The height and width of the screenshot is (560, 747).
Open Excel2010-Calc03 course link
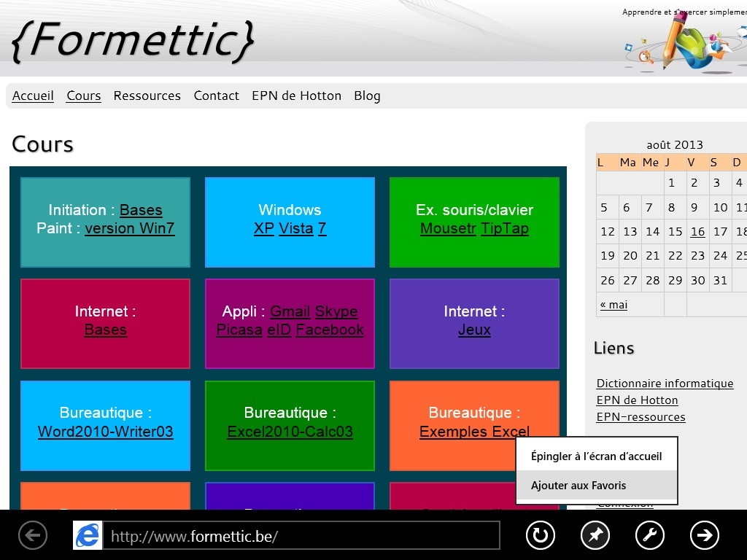click(290, 432)
